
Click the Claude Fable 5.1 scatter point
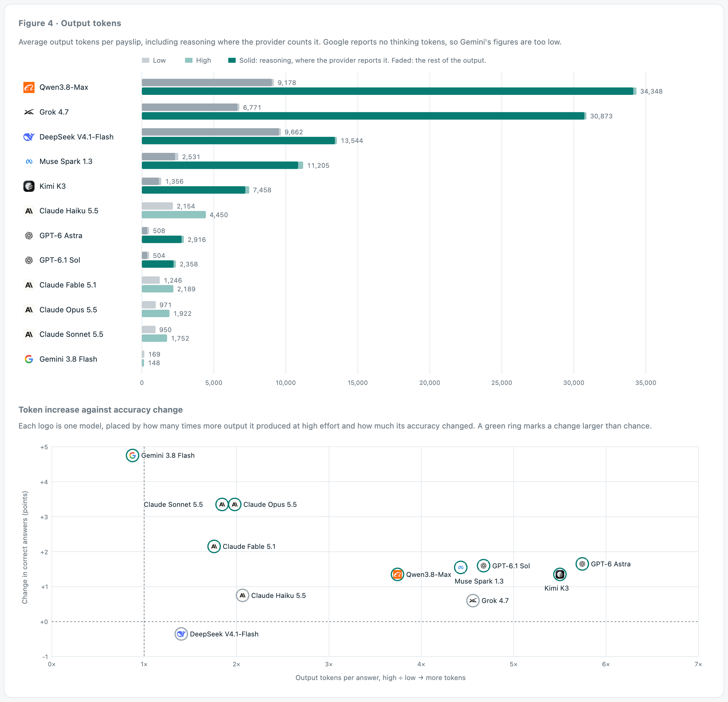[214, 546]
